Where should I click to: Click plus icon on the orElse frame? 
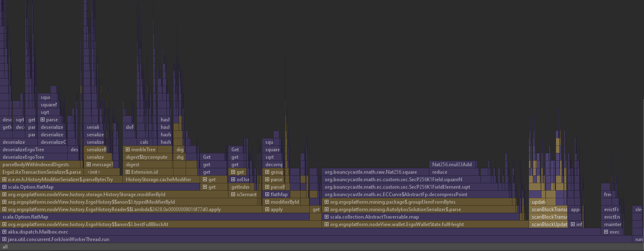(x=233, y=179)
